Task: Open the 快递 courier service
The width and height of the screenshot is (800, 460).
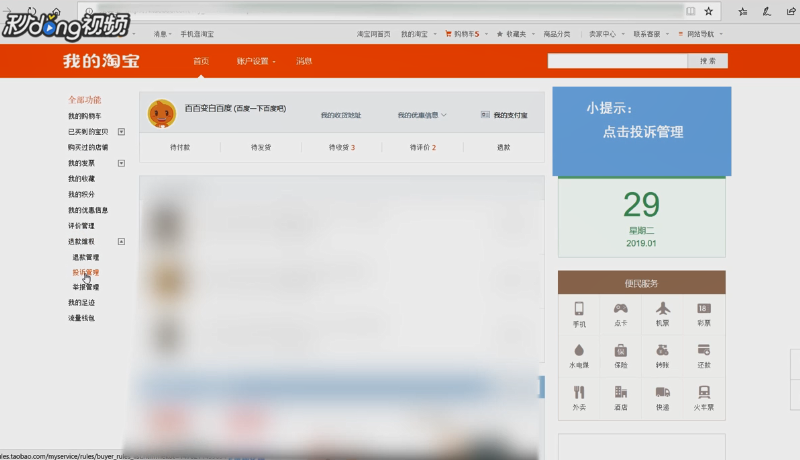Action: 662,398
